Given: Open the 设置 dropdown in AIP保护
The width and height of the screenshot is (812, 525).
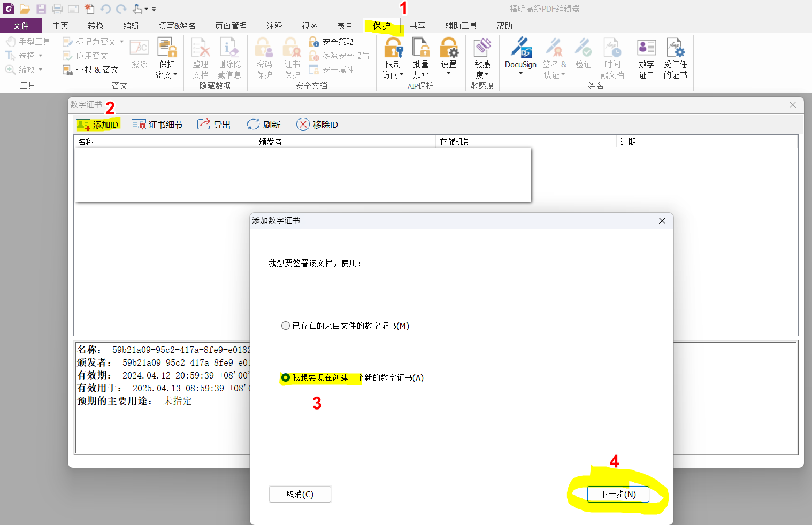Looking at the screenshot, I should pos(449,73).
